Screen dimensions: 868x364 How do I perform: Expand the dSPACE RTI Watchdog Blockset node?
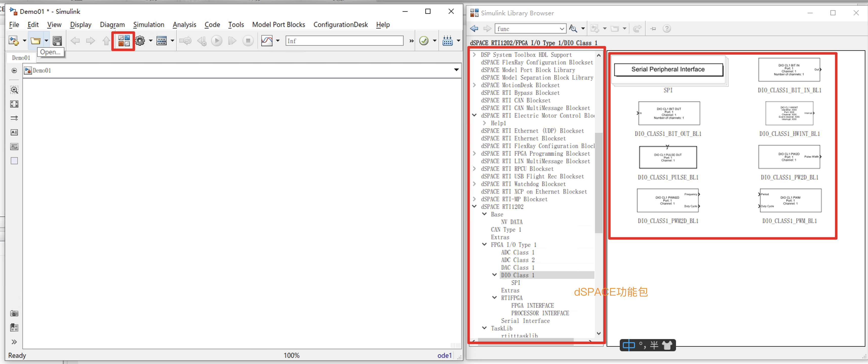point(474,184)
